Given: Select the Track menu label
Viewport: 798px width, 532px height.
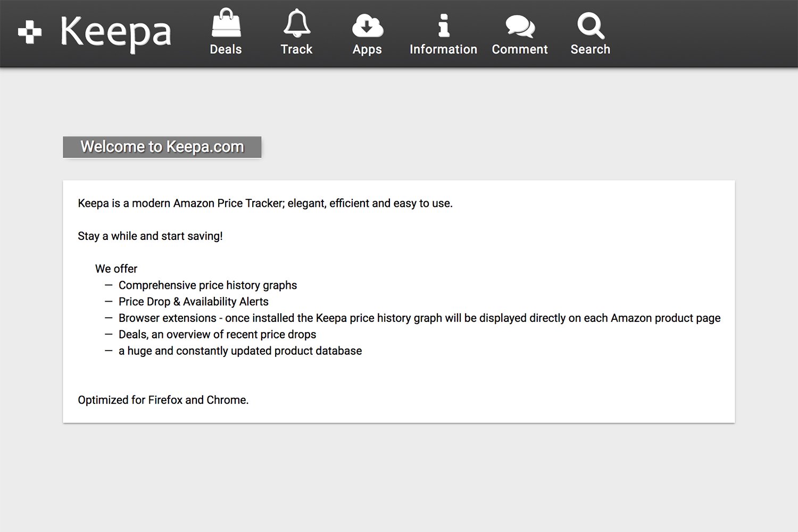Looking at the screenshot, I should coord(296,49).
